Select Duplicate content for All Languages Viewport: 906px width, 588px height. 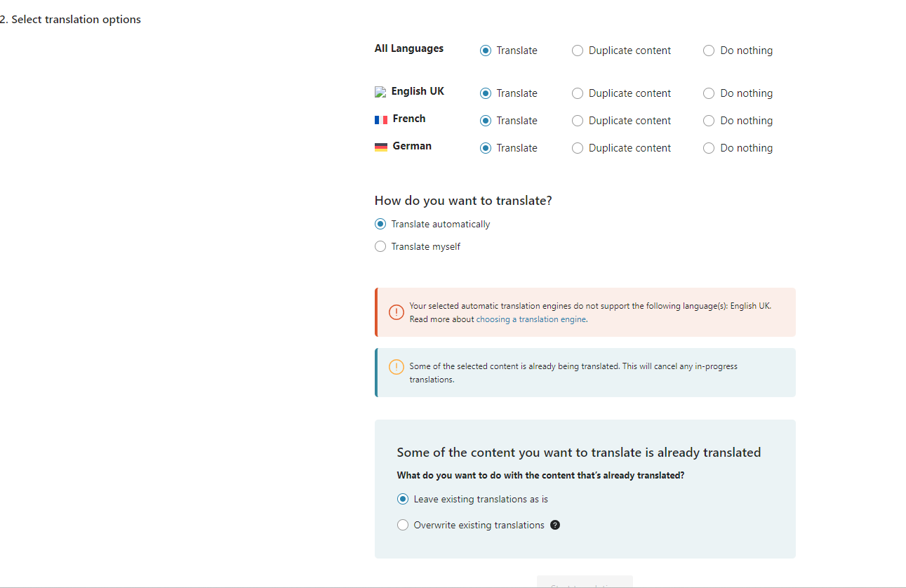click(x=578, y=51)
